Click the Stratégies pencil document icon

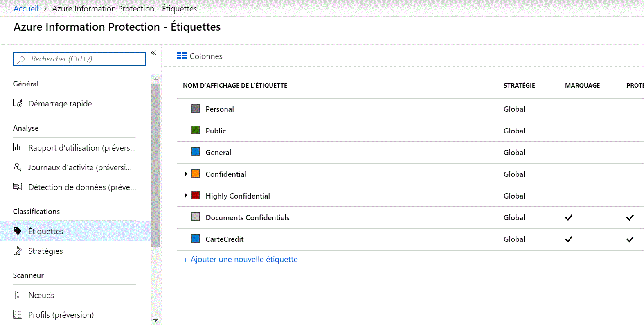coord(18,251)
